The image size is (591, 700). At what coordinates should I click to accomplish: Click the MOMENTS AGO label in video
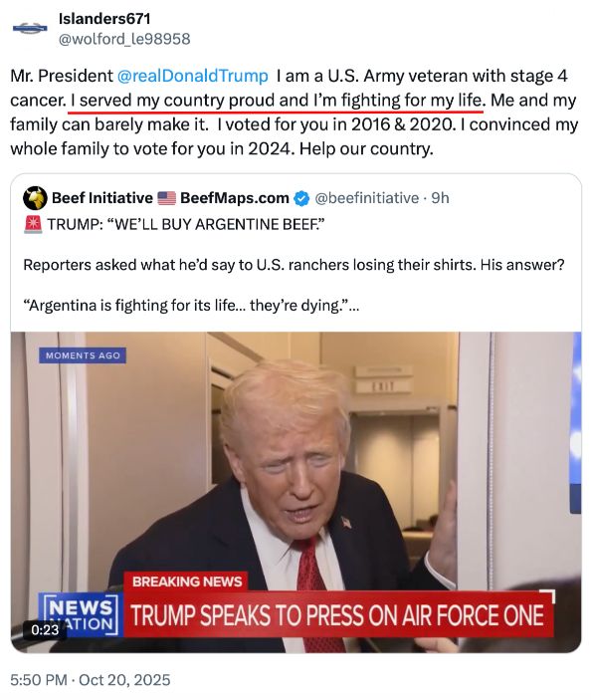[83, 355]
